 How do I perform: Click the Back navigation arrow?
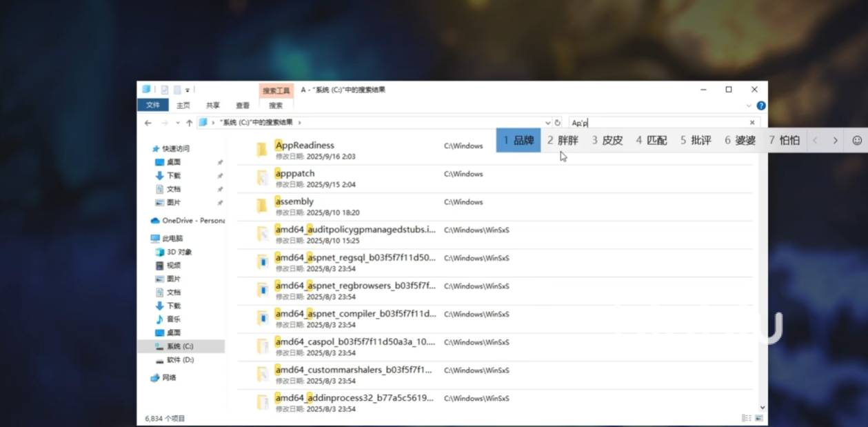(148, 123)
